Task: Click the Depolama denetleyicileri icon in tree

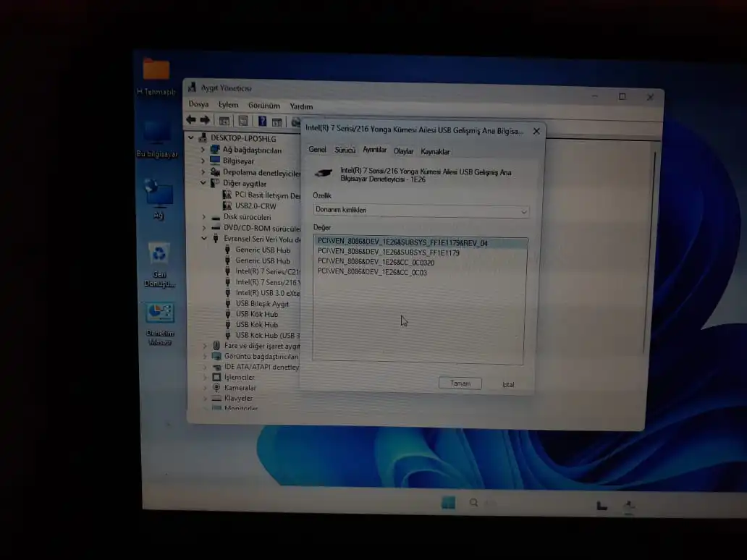Action: (215, 172)
